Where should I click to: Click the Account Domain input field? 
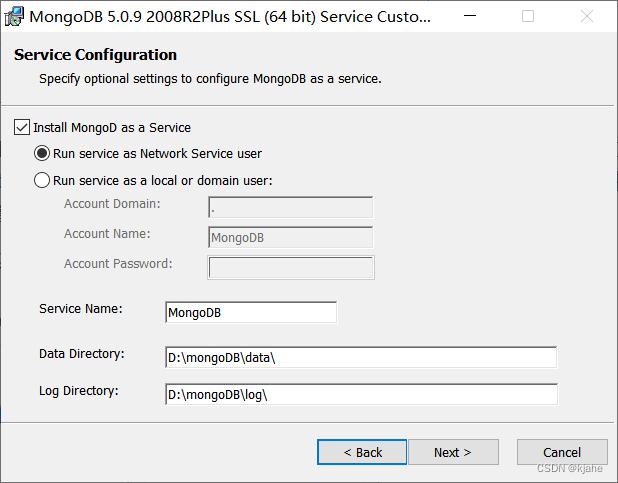click(x=290, y=207)
